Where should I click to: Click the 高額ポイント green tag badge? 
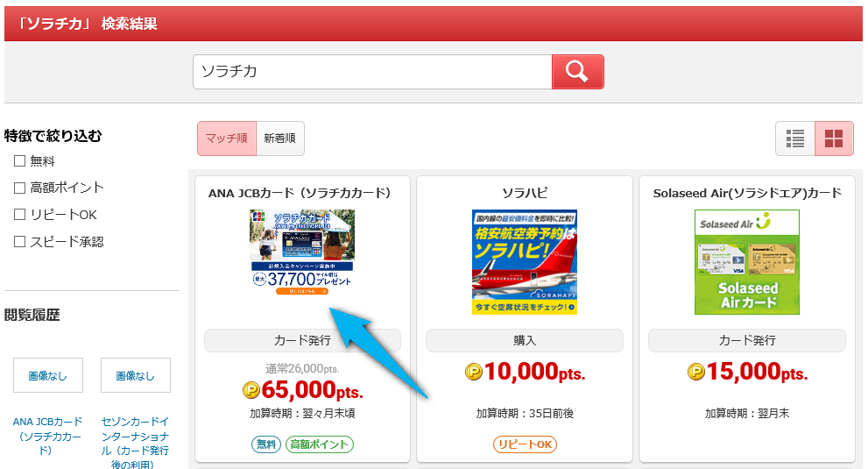[320, 444]
